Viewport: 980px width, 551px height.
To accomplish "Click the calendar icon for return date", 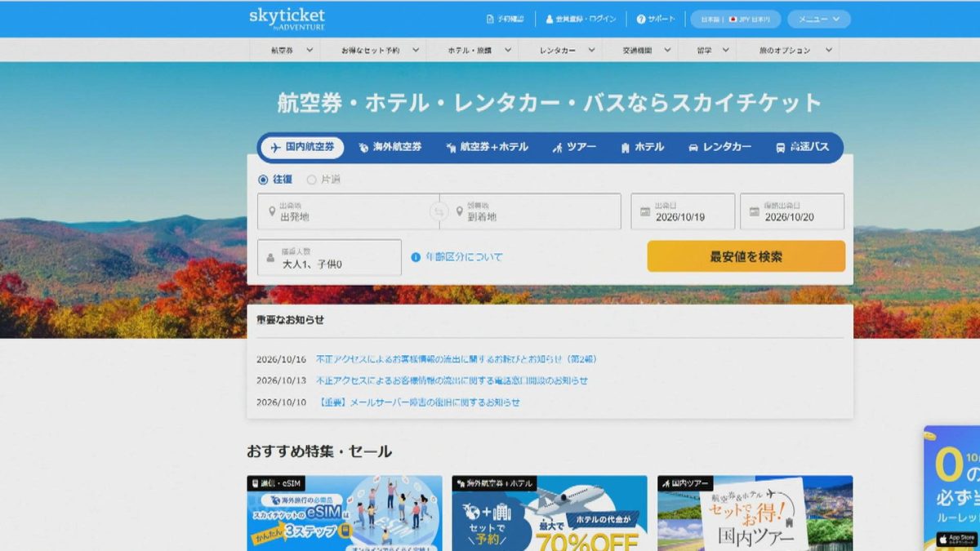I will point(755,211).
